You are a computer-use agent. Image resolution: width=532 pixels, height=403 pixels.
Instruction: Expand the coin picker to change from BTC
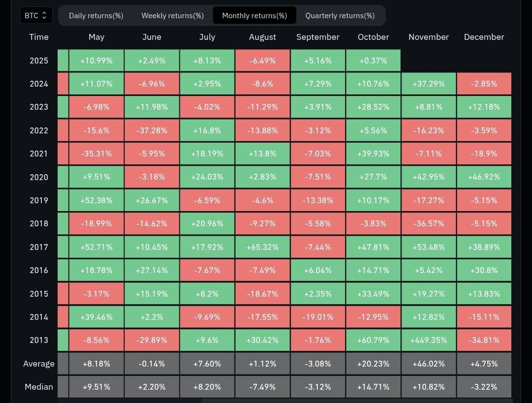coord(35,15)
